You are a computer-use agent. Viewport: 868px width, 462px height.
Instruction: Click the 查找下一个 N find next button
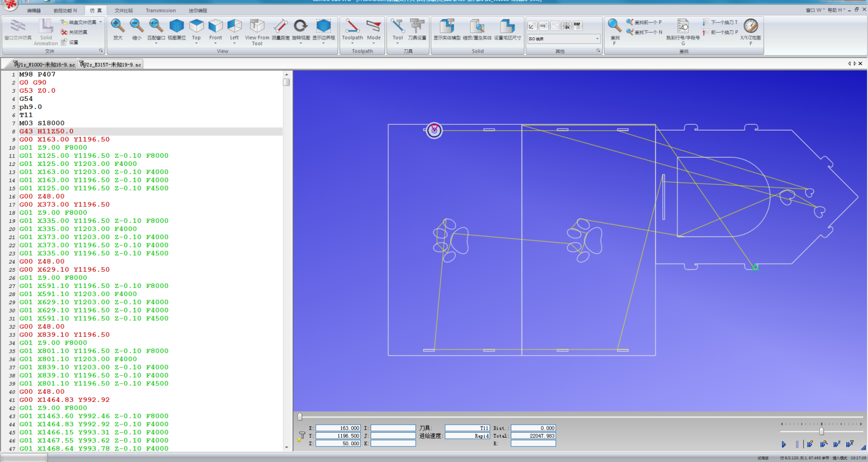coord(644,32)
